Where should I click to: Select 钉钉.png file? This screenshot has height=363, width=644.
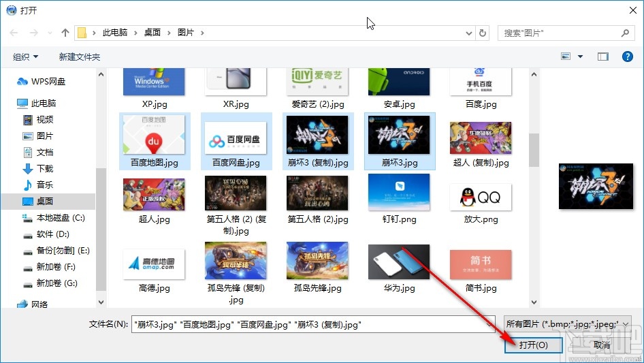(x=399, y=199)
